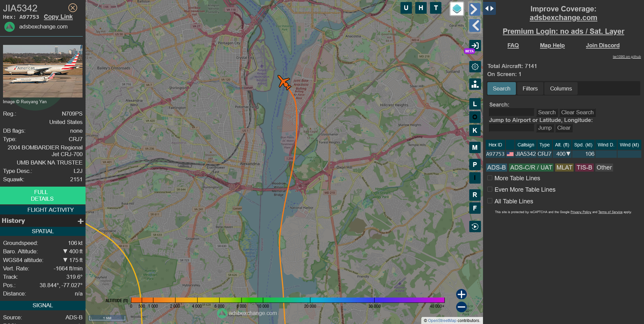The height and width of the screenshot is (324, 644).
Task: Open tar1090 on github link
Action: click(x=627, y=57)
